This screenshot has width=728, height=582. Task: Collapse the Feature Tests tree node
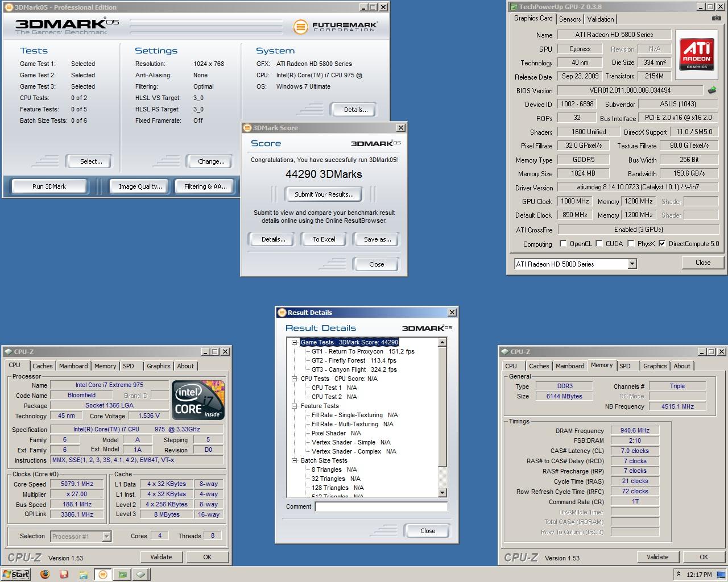click(x=295, y=406)
